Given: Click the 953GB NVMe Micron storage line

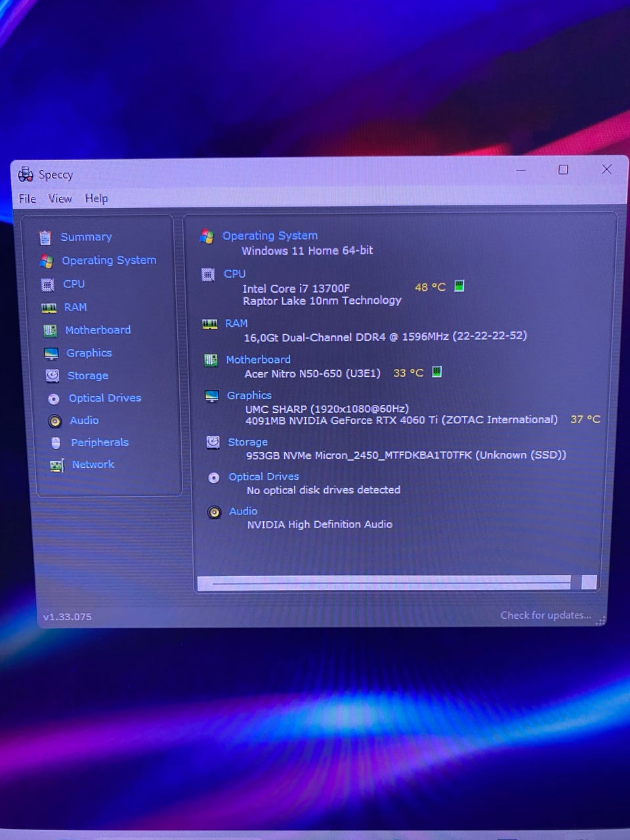Looking at the screenshot, I should (x=406, y=455).
